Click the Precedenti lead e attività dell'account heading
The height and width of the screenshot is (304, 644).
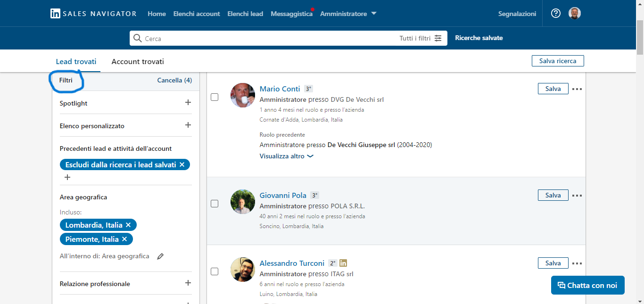point(116,148)
